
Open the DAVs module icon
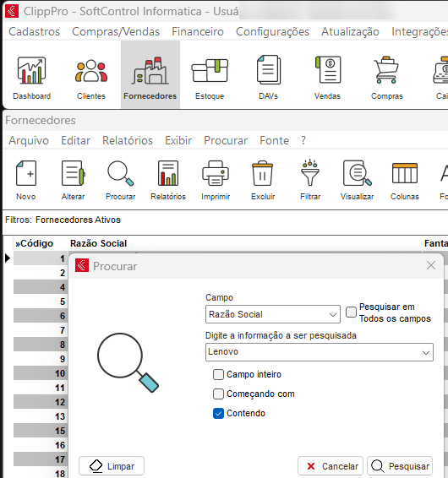click(x=269, y=70)
